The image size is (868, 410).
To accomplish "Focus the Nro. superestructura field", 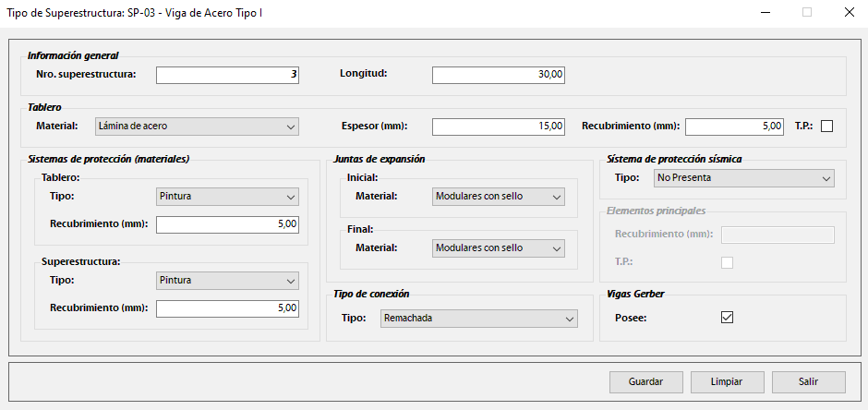I will click(x=227, y=75).
